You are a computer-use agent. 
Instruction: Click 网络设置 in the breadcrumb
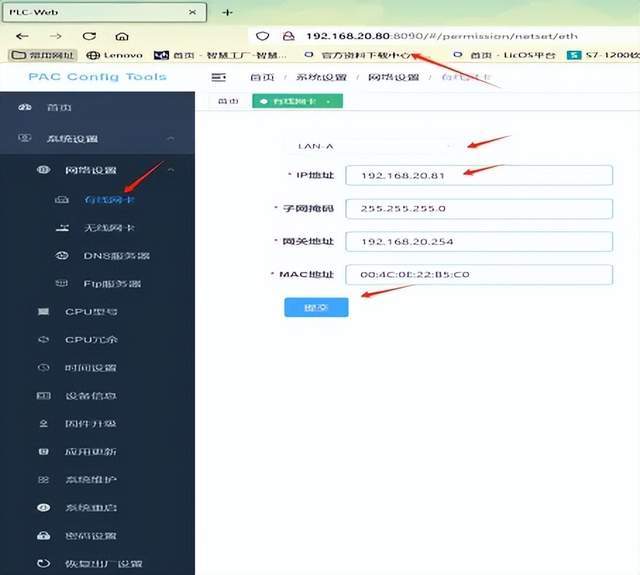pos(393,77)
